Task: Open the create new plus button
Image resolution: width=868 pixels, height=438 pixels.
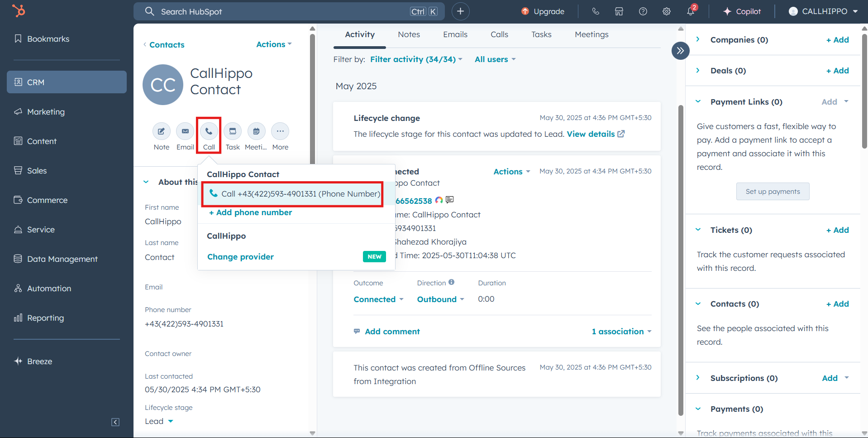Action: (460, 11)
